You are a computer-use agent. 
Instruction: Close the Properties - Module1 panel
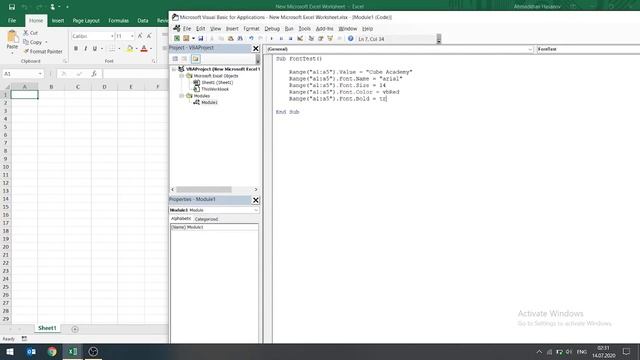(256, 200)
